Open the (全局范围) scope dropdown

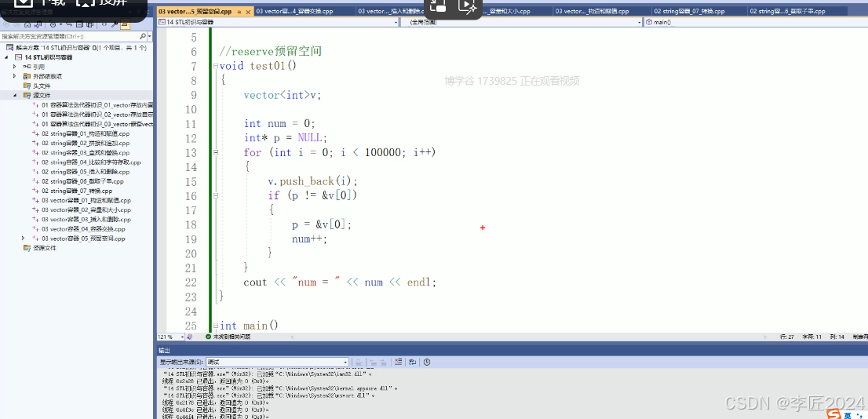point(521,22)
